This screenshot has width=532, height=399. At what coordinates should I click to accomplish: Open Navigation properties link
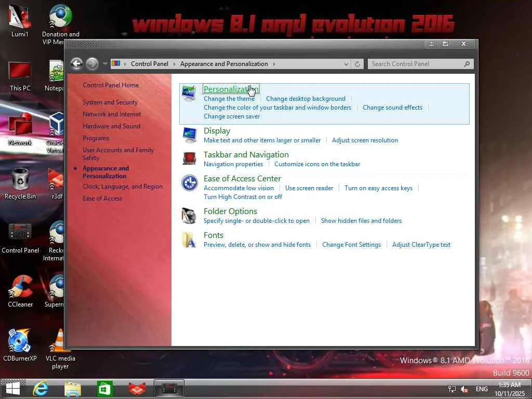[x=233, y=164]
